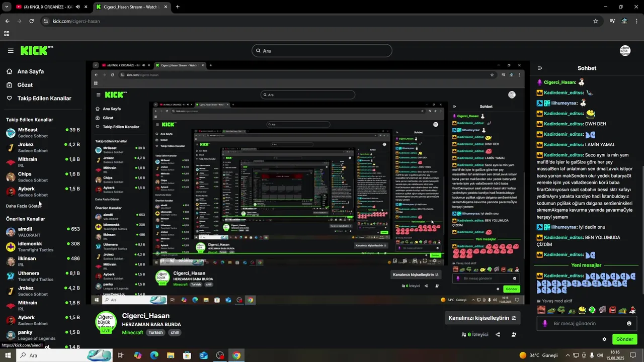Screen dimensions: 644x362
Task: Open Task View on taskbar
Action: pyautogui.click(x=121, y=355)
